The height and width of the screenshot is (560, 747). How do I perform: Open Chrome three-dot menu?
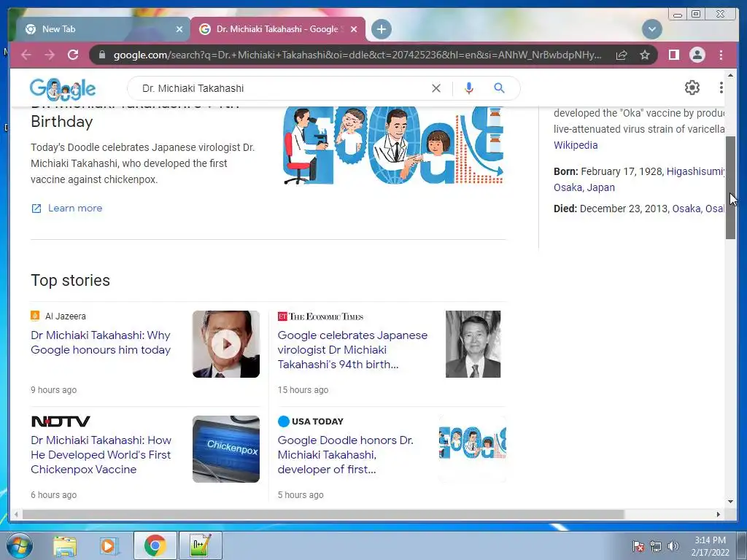721,55
